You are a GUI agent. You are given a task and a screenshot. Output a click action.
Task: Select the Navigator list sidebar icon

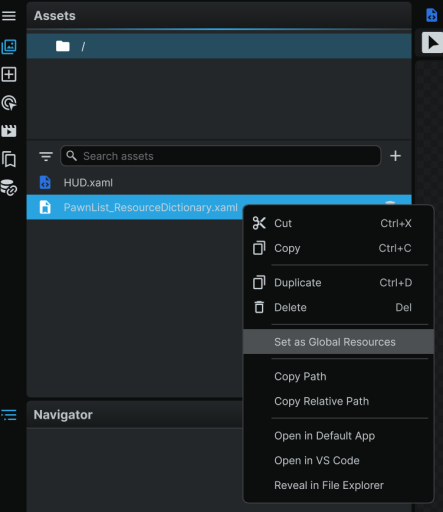[x=9, y=415]
